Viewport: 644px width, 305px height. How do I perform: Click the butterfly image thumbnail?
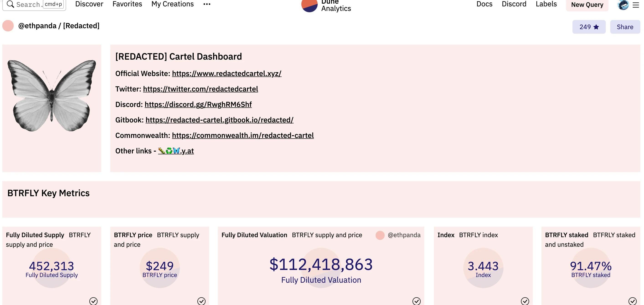pos(52,96)
